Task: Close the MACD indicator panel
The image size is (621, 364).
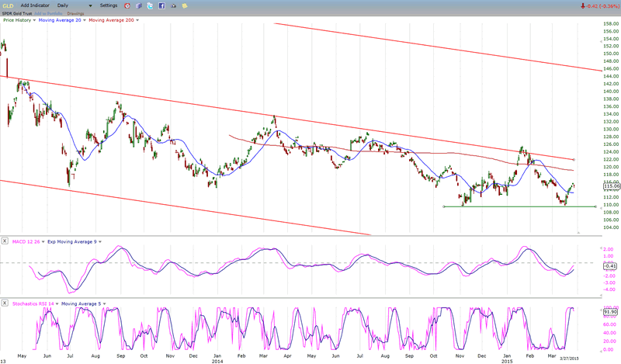Action: coord(5,241)
